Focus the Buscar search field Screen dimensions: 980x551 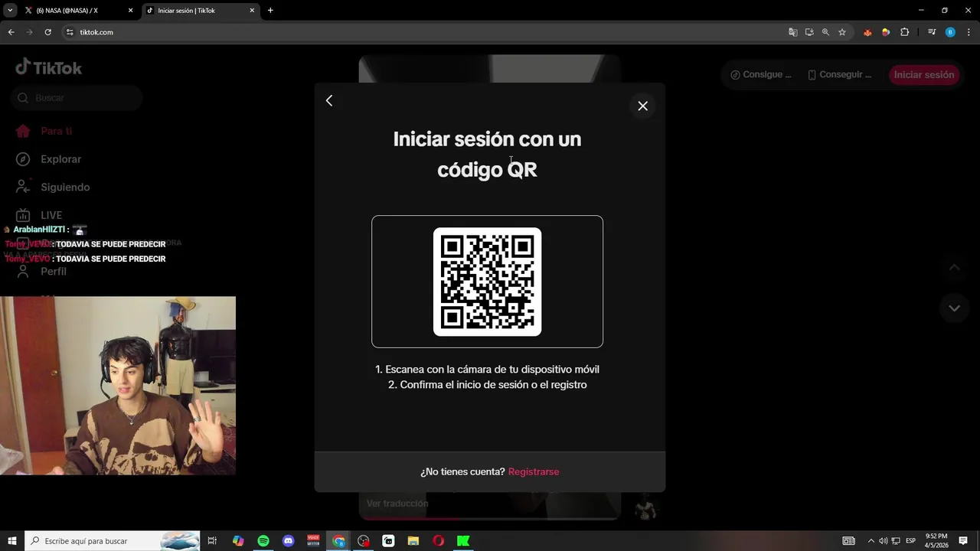tap(77, 98)
